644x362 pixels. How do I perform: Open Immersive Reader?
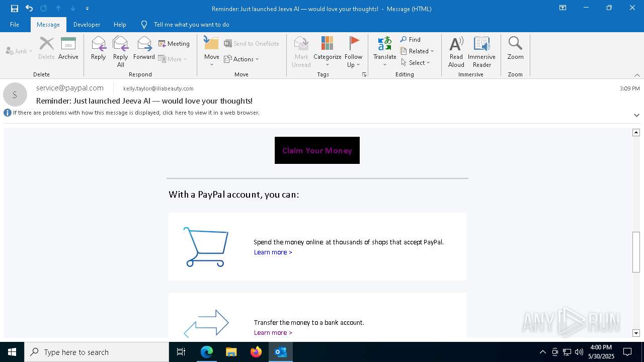click(482, 51)
